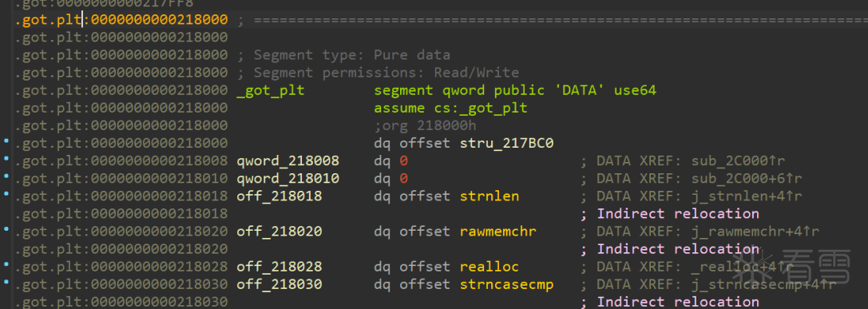Click the blue marker dot beside address 218028
Viewport: 868px width, 309px height.
pyautogui.click(x=6, y=265)
